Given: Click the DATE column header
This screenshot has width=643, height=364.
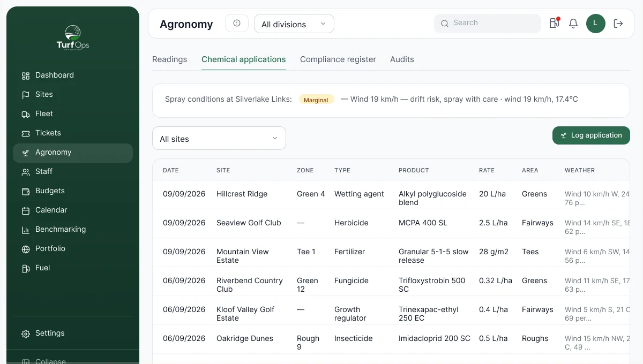Looking at the screenshot, I should click(171, 170).
